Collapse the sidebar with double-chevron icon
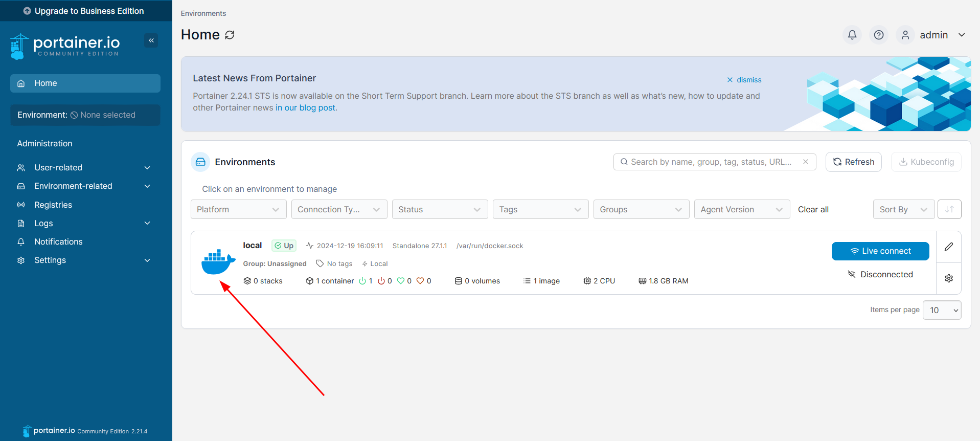This screenshot has width=980, height=441. (151, 40)
